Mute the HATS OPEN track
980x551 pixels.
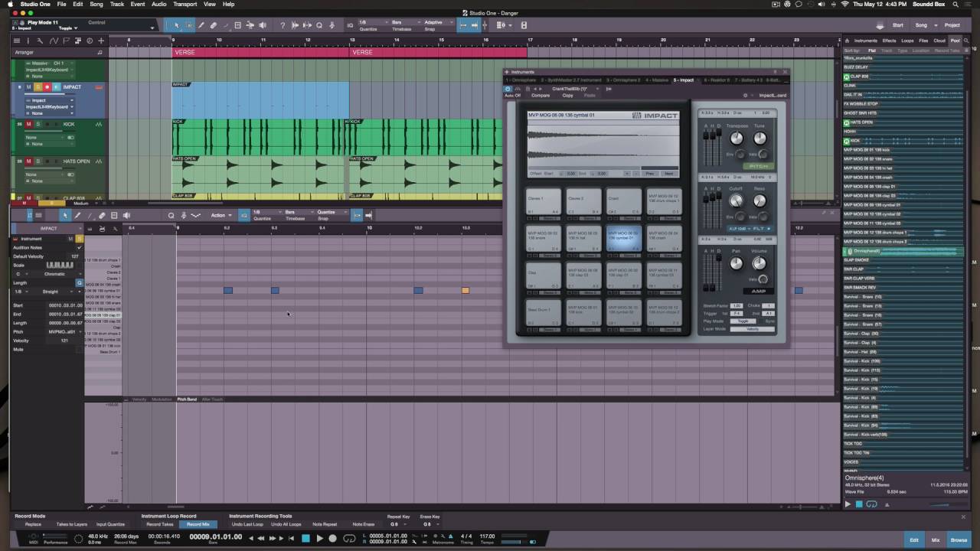[28, 161]
